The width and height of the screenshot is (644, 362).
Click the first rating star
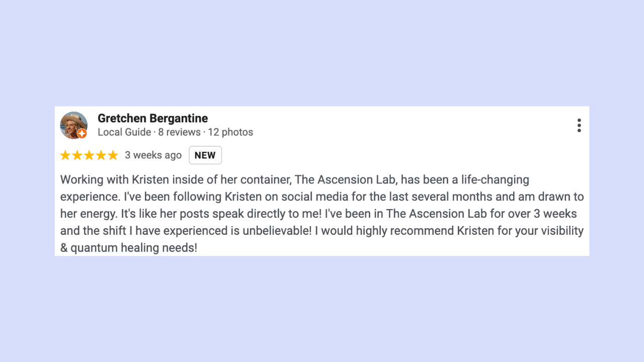pyautogui.click(x=65, y=155)
